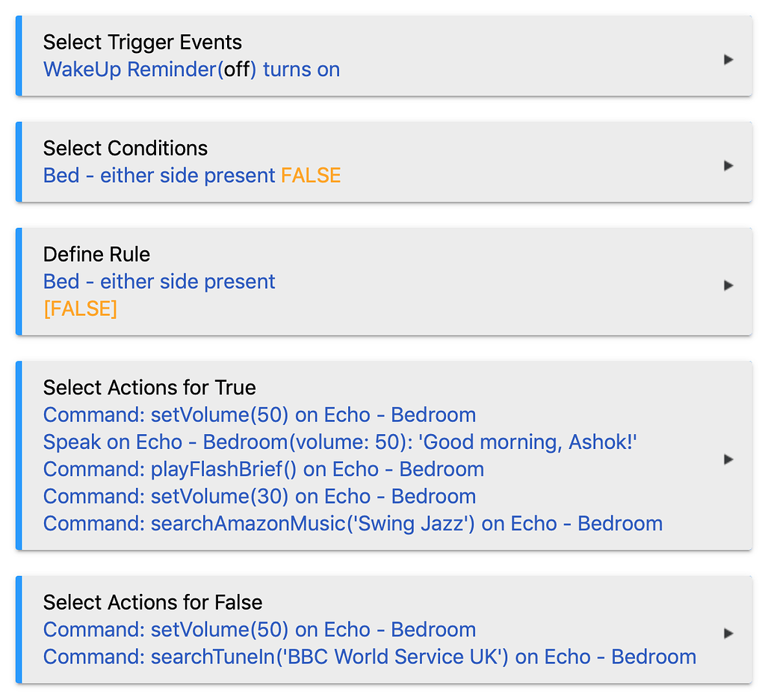This screenshot has height=700, width=765.
Task: Expand the Define Rule arrow
Action: tap(728, 285)
